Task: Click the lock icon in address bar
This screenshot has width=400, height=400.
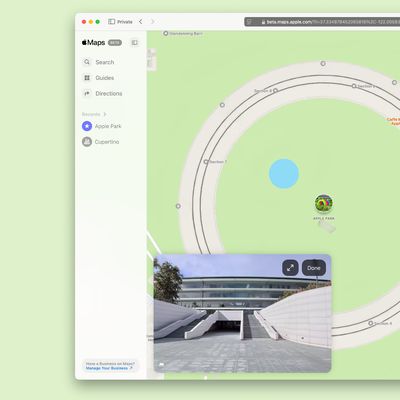Action: (263, 22)
